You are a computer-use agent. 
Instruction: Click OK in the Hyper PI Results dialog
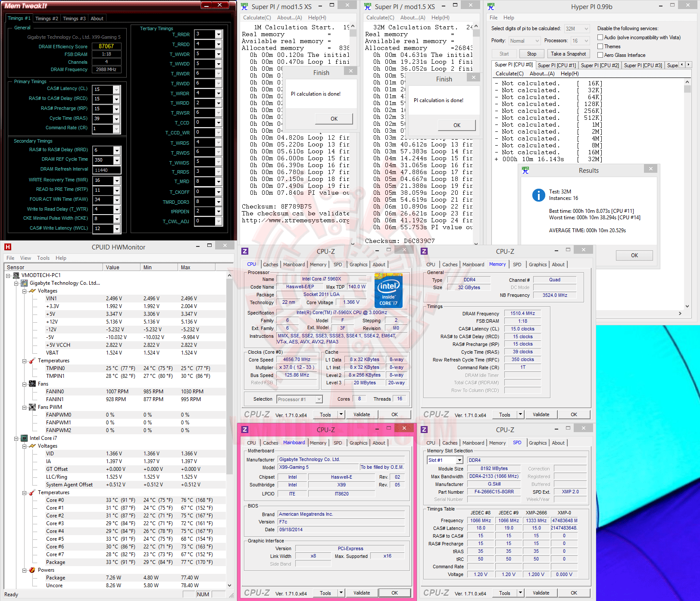634,255
